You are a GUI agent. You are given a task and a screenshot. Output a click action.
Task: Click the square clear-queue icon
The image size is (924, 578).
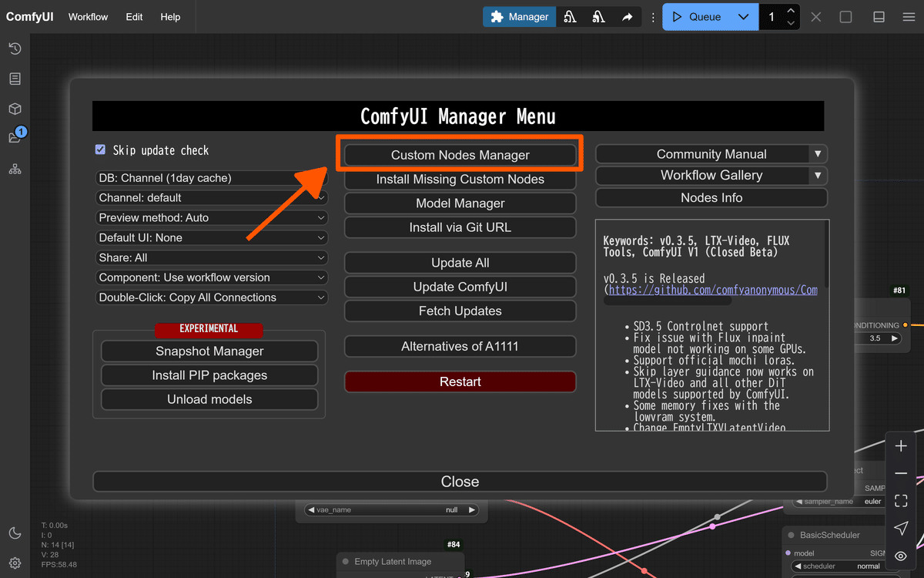845,17
